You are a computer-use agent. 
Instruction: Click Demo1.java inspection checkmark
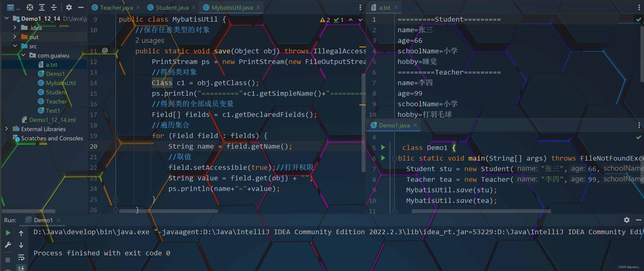pyautogui.click(x=639, y=137)
